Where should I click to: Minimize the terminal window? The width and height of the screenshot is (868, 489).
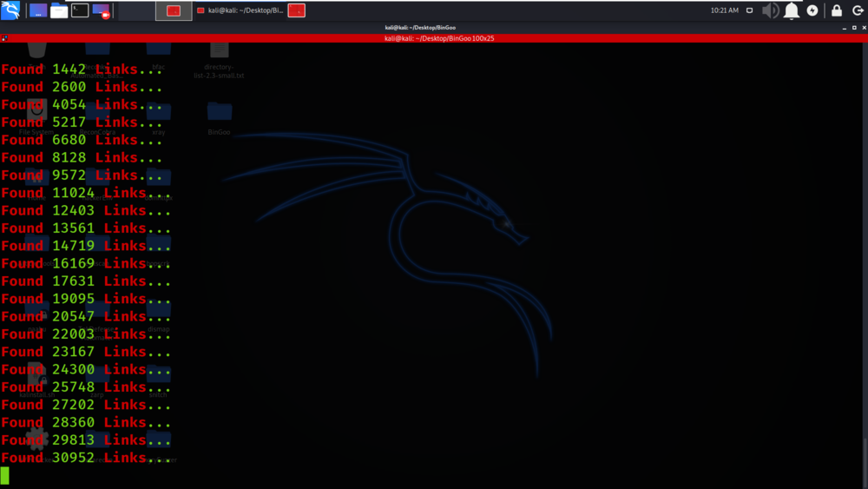(845, 28)
